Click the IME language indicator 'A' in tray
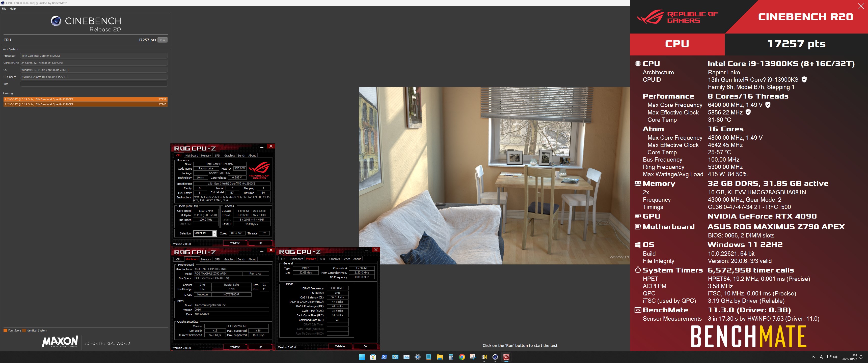The height and width of the screenshot is (363, 868). [x=821, y=357]
